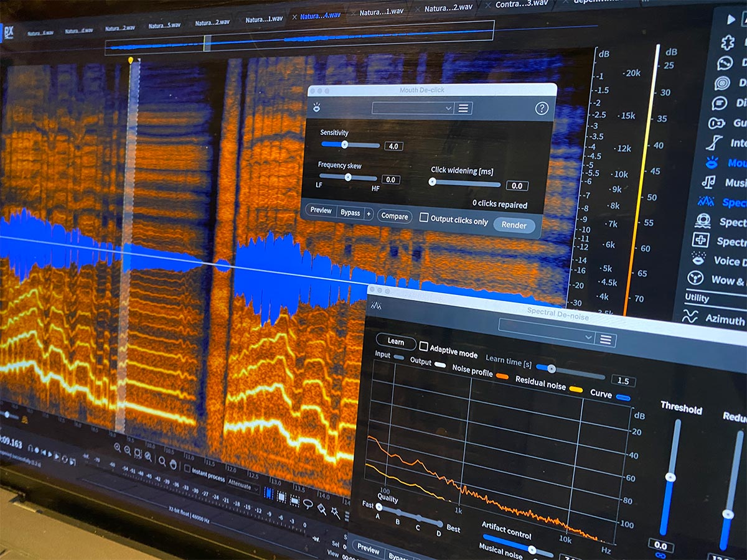The image size is (747, 560).
Task: Toggle Adaptive mode in Spectral De-noise
Action: coord(424,347)
